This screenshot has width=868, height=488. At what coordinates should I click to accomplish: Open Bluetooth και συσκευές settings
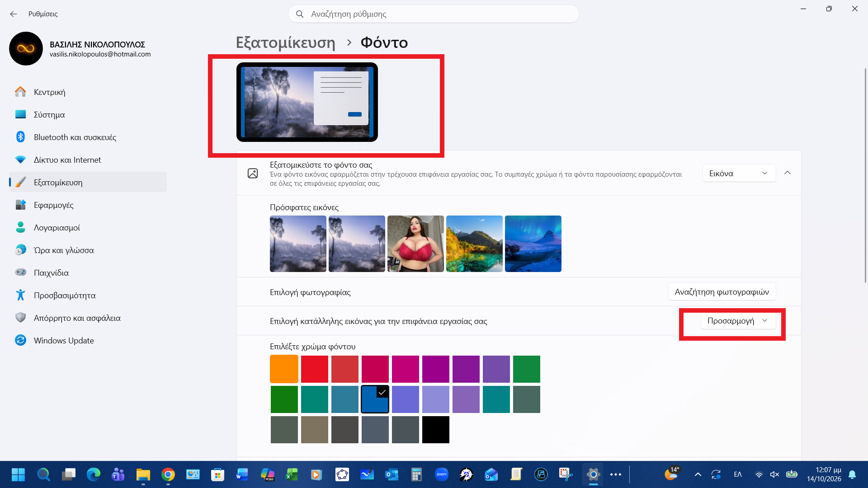tap(88, 137)
